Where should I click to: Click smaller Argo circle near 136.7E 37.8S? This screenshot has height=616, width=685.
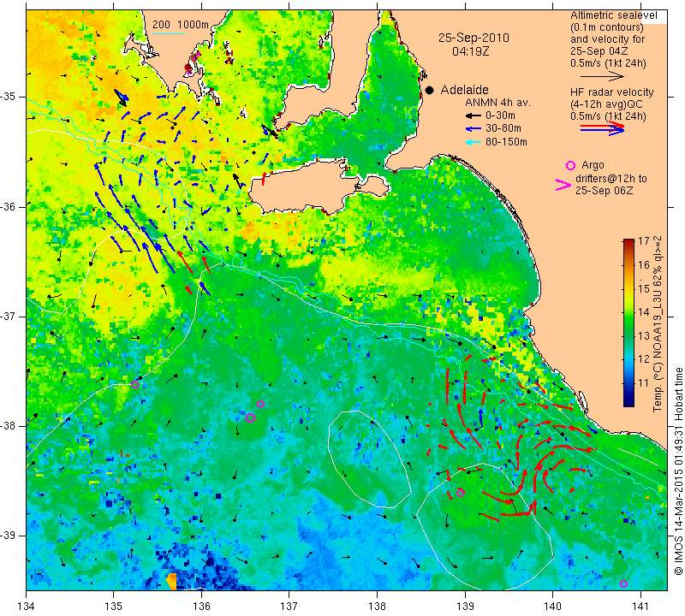(x=261, y=405)
